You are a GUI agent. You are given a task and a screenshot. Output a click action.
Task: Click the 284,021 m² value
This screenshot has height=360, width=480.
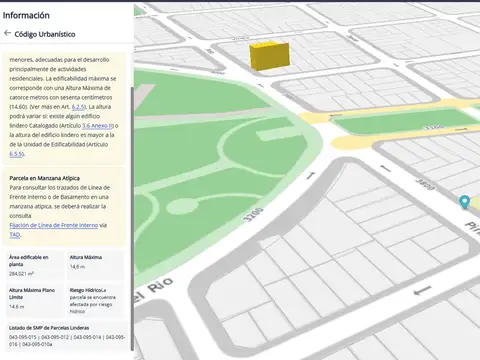[22, 274]
